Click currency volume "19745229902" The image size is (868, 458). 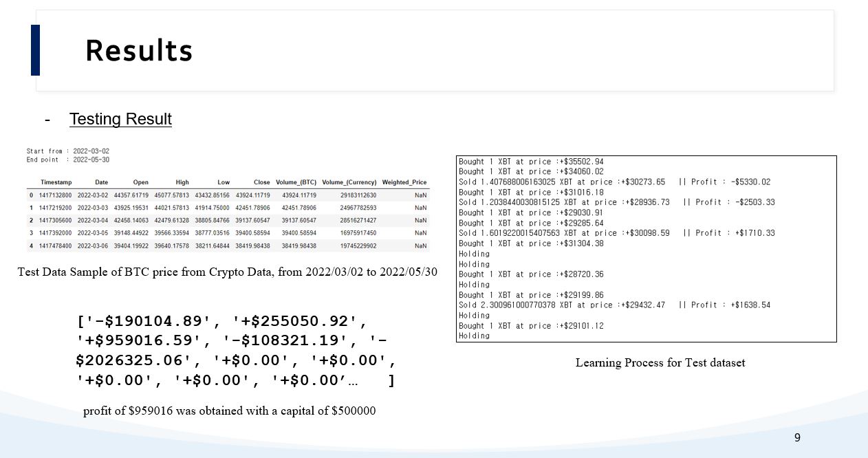coord(358,246)
